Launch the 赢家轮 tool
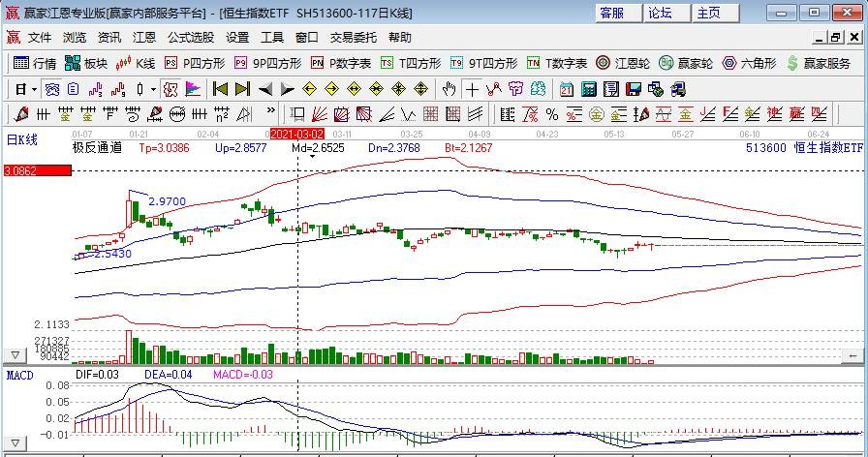The width and height of the screenshot is (868, 457). [x=686, y=64]
